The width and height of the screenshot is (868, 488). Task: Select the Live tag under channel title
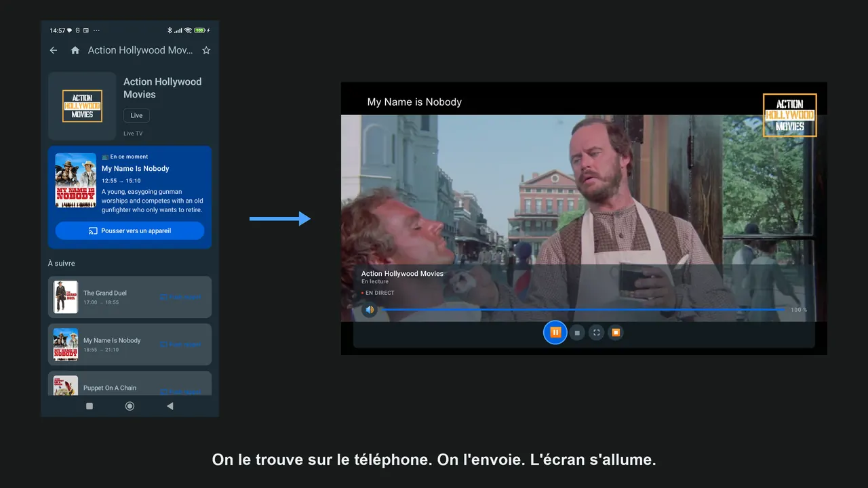pyautogui.click(x=136, y=115)
